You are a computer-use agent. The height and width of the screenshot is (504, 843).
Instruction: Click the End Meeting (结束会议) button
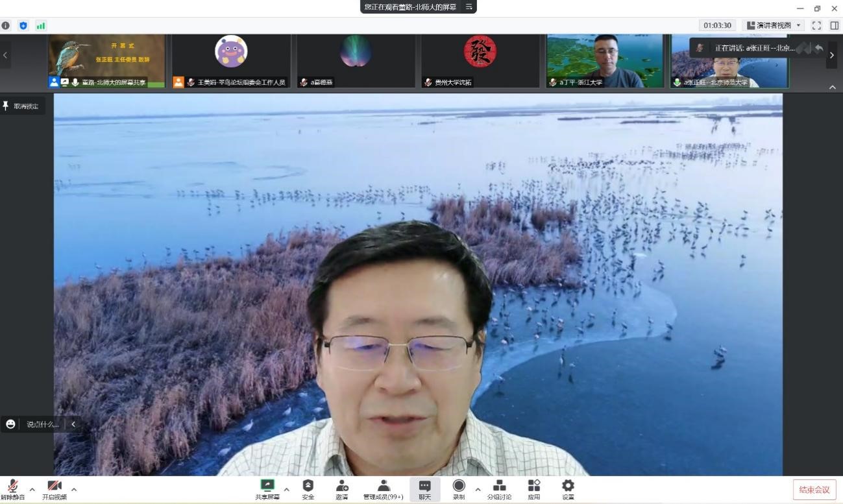[814, 490]
